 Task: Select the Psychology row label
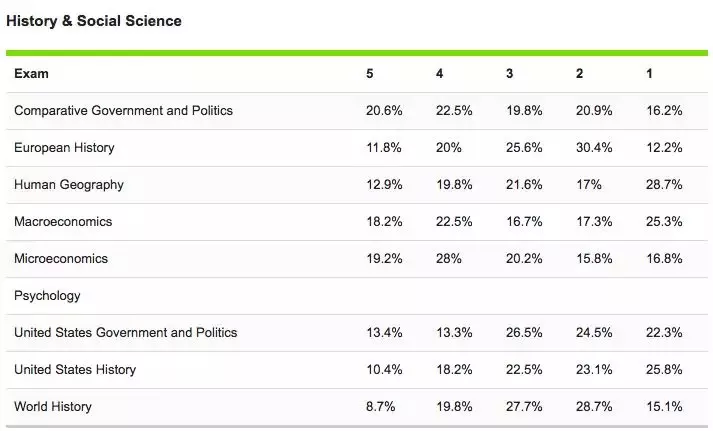(x=47, y=296)
